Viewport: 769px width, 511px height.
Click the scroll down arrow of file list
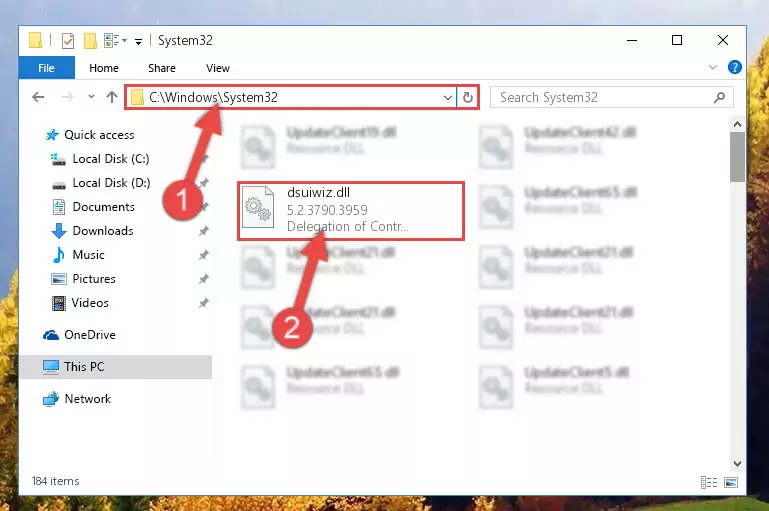(x=737, y=464)
